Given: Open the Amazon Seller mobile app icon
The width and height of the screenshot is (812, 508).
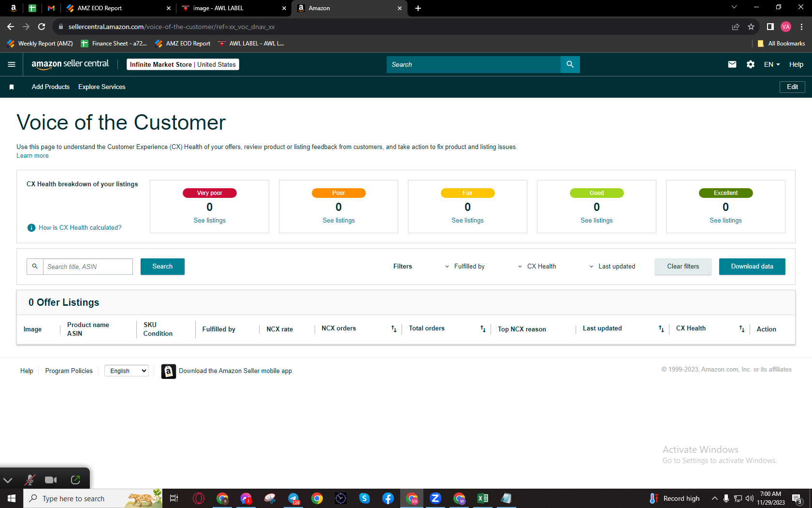Looking at the screenshot, I should point(168,371).
